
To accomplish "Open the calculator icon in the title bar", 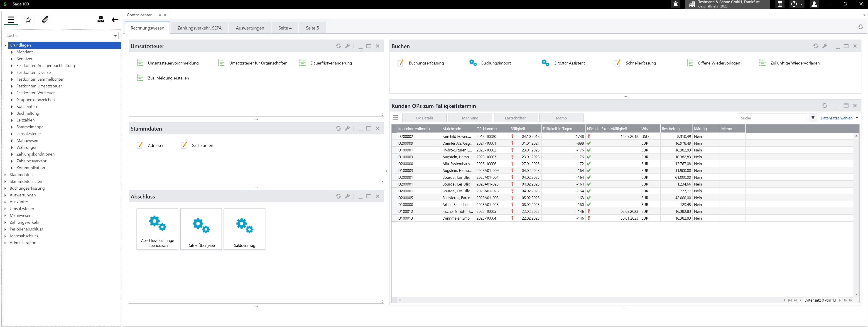I will (780, 4).
